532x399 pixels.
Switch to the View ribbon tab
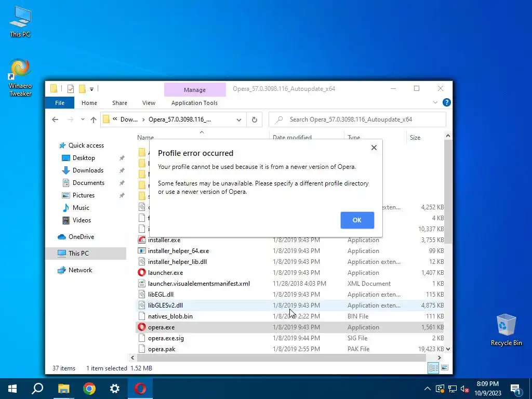pyautogui.click(x=149, y=103)
